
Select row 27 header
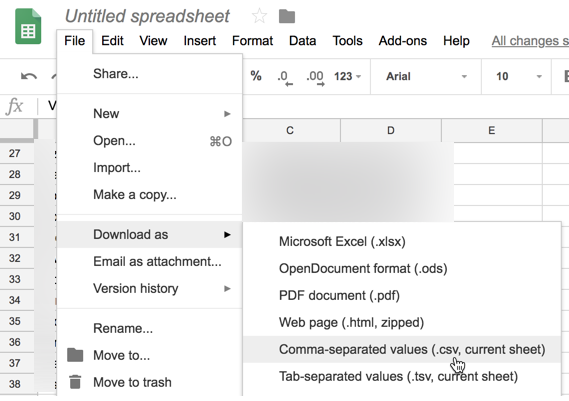pyautogui.click(x=17, y=153)
